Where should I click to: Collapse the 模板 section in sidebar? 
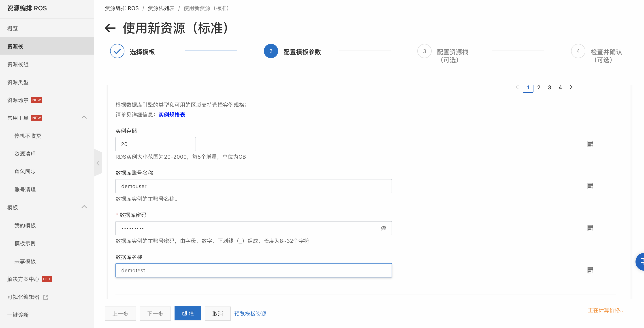[84, 207]
